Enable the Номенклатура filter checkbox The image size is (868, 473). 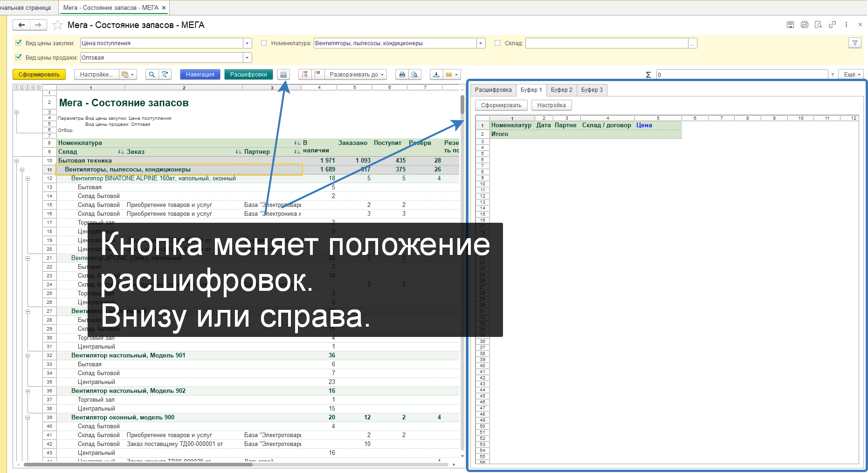264,43
